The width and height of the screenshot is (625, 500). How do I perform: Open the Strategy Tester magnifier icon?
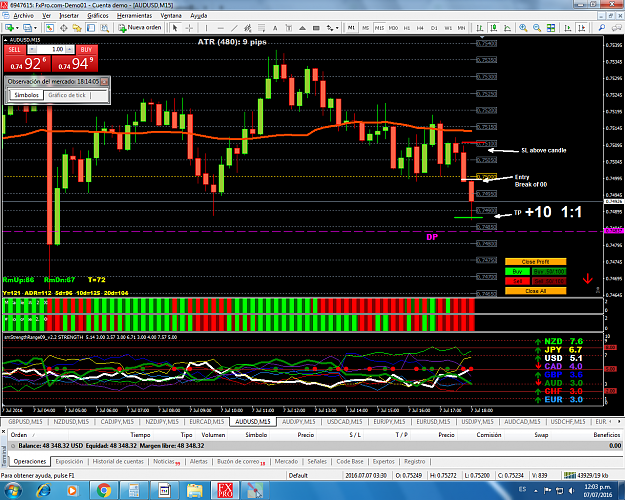104,28
